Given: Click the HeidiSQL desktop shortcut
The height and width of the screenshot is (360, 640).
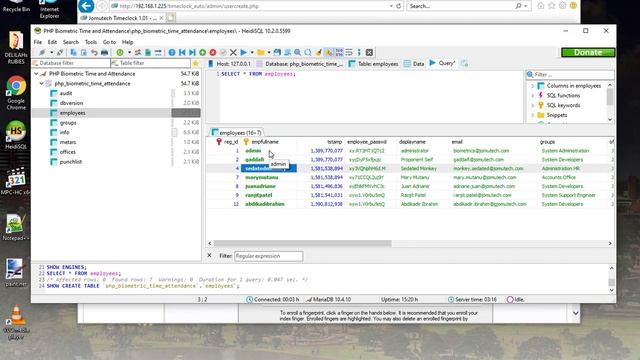Looking at the screenshot, I should [x=16, y=136].
